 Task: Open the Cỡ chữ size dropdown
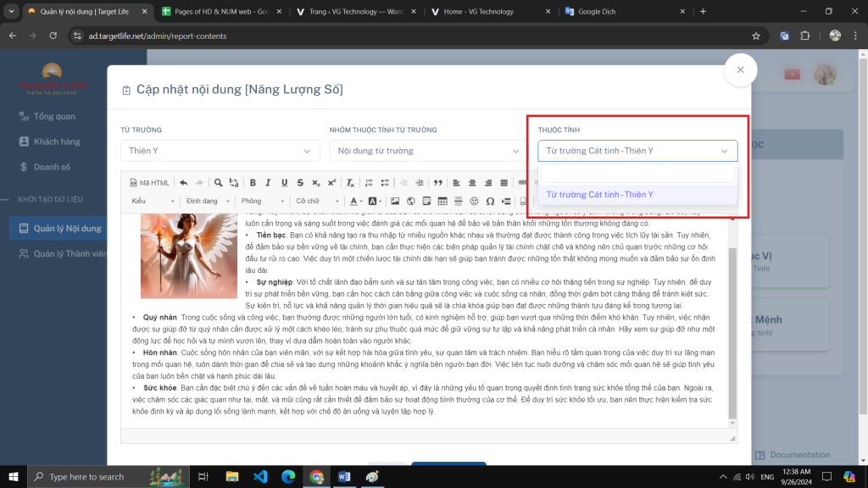pyautogui.click(x=317, y=201)
